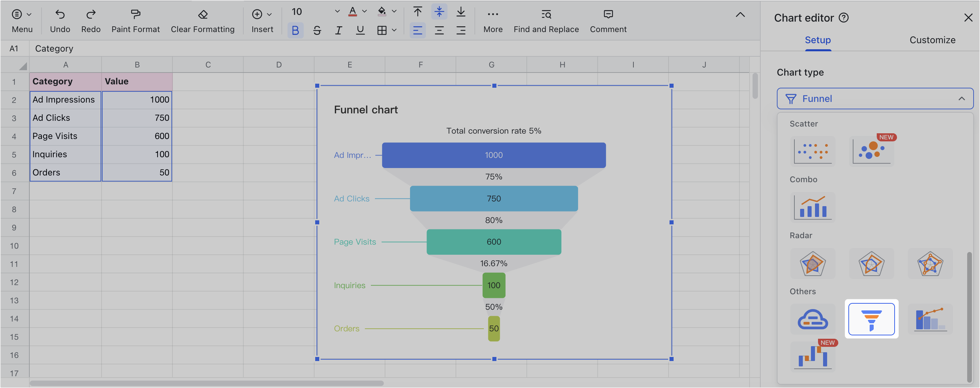Choose the combo chart type

813,207
